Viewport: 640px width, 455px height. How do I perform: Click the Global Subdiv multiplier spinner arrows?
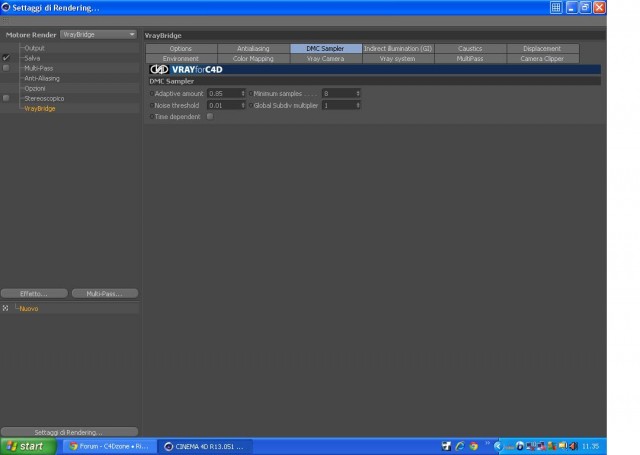click(358, 105)
